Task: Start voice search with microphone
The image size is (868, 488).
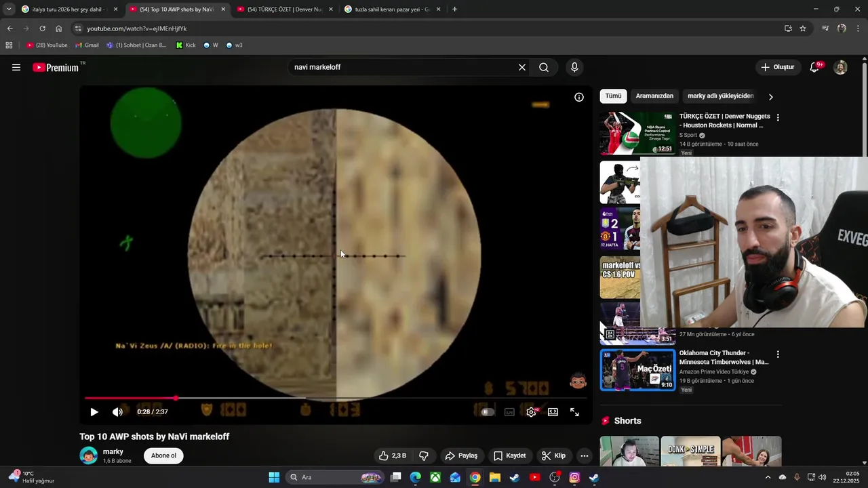Action: [x=574, y=67]
